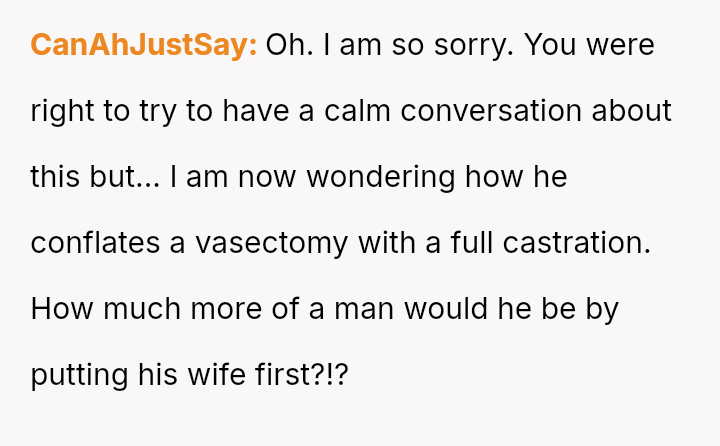This screenshot has width=720, height=446.
Task: Click the word "sorry" in first line
Action: [473, 46]
